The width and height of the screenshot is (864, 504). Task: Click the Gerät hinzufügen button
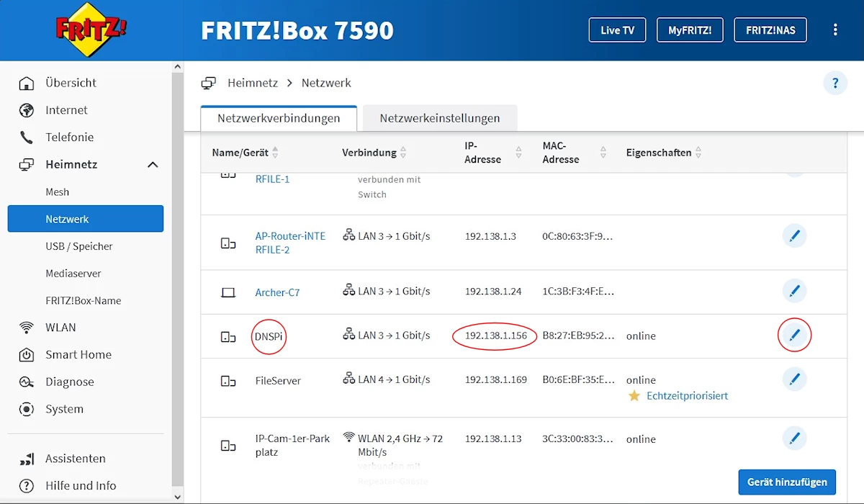point(787,482)
